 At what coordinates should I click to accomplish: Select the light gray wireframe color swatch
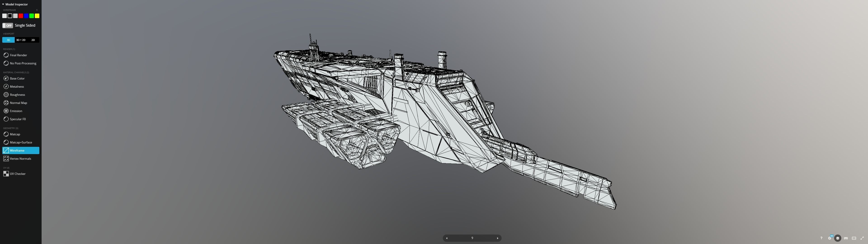click(15, 16)
